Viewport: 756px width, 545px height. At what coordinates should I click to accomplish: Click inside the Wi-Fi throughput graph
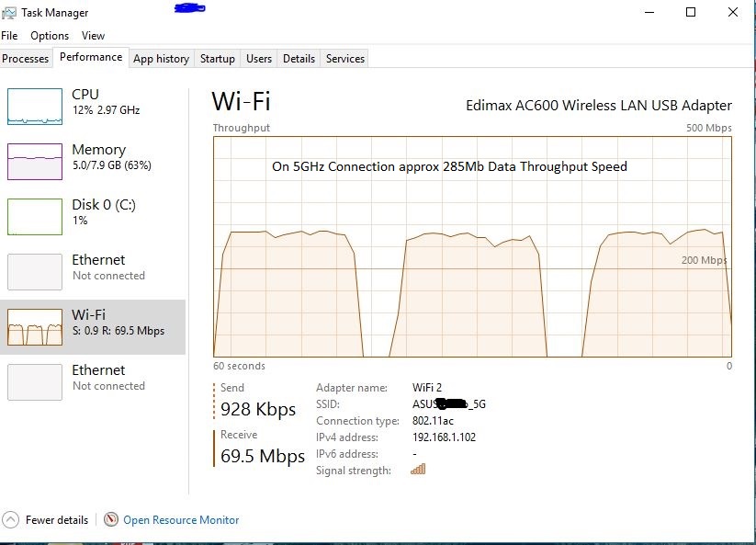(468, 248)
